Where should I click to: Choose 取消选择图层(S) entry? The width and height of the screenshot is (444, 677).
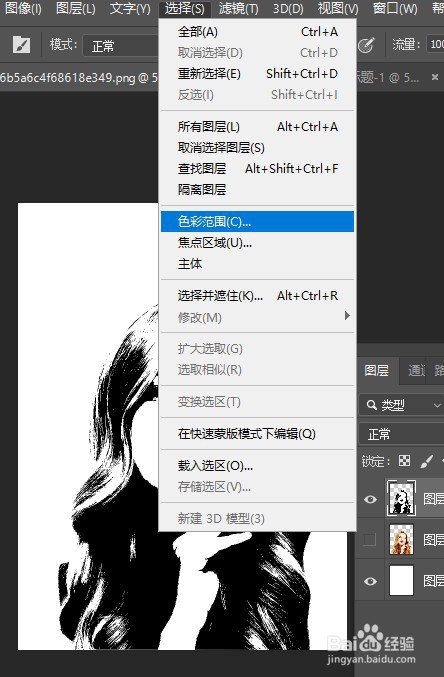(x=257, y=148)
